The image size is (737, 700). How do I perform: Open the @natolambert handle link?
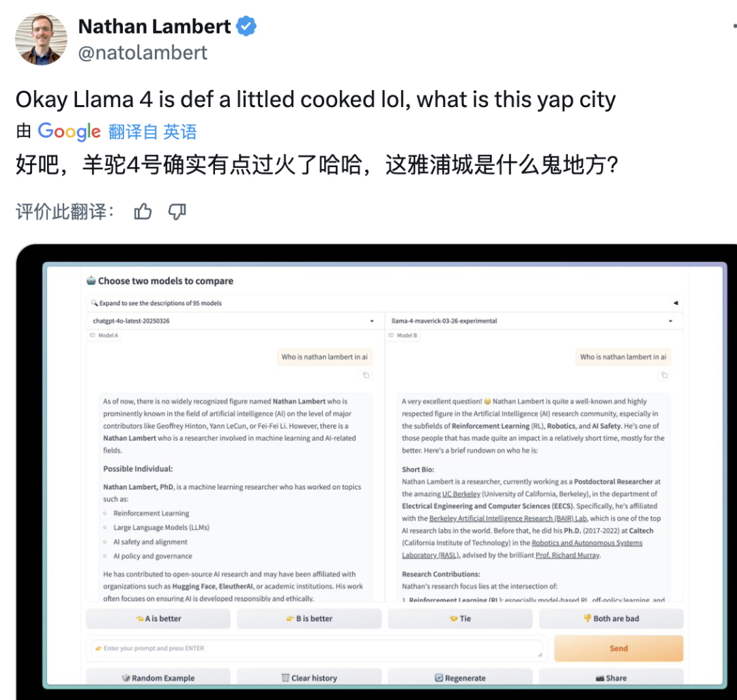(x=143, y=53)
